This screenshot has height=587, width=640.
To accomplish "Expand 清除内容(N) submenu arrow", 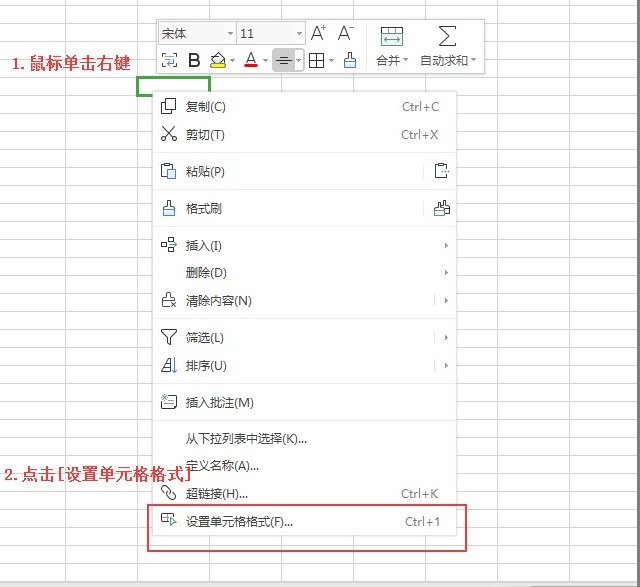I will pos(446,300).
